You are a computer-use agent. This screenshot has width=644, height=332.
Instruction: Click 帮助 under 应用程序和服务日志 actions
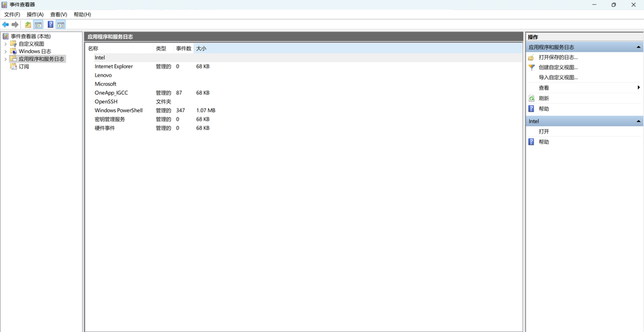tap(544, 109)
